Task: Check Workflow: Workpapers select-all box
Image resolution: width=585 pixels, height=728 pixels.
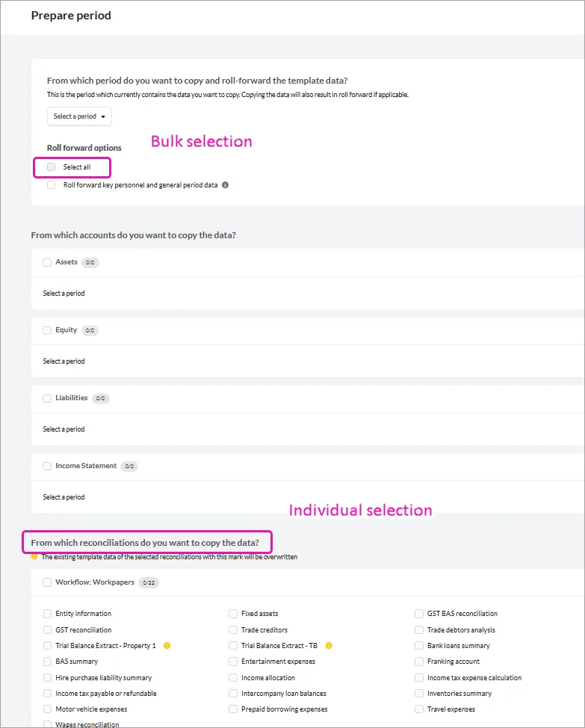Action: point(47,582)
